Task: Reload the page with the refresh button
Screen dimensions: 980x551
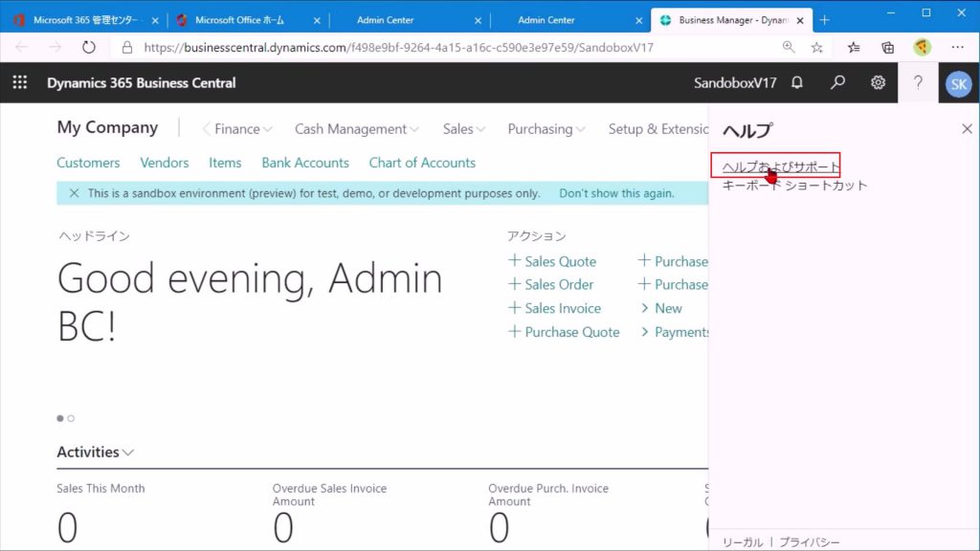Action: click(89, 48)
